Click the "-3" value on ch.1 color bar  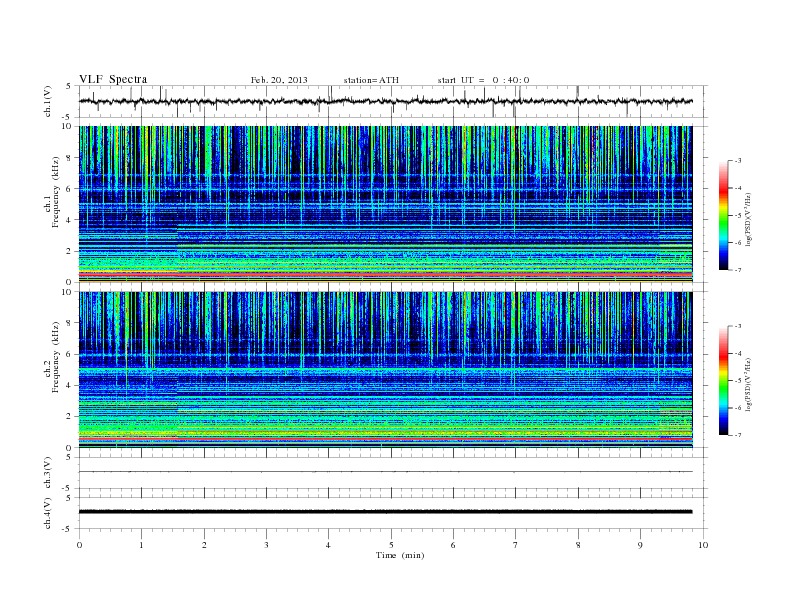[738, 161]
